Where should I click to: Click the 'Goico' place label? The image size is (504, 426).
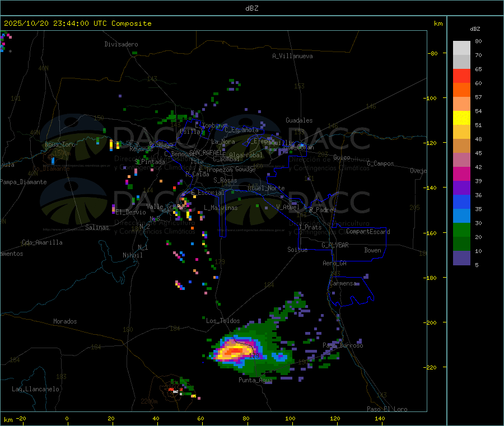point(342,157)
